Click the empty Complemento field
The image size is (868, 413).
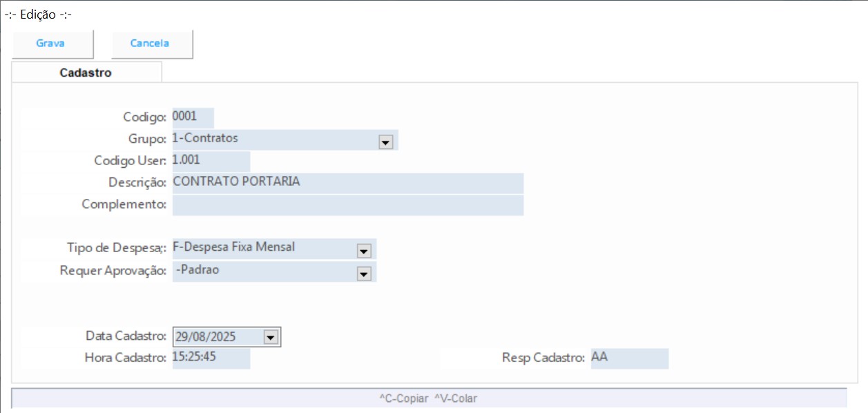[x=347, y=205]
